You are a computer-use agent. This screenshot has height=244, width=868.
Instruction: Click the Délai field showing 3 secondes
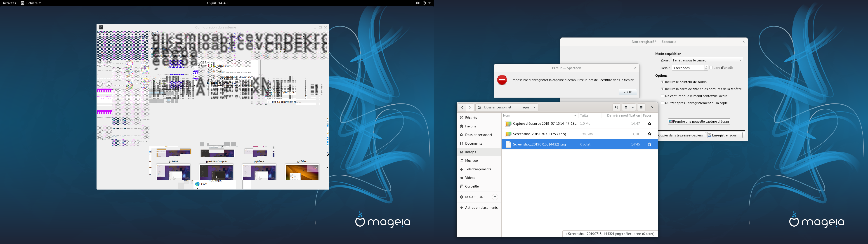point(688,68)
